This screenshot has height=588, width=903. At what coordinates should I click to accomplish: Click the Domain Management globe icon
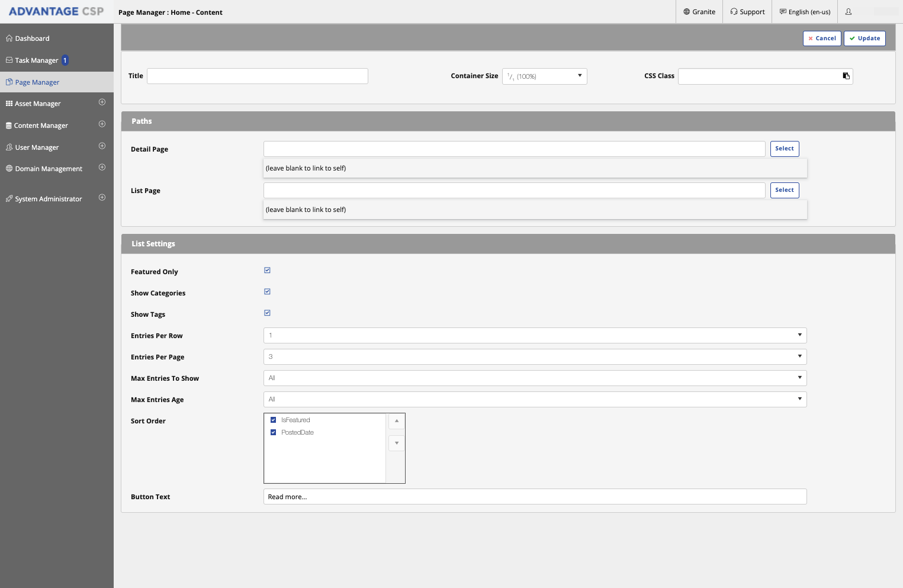9,169
